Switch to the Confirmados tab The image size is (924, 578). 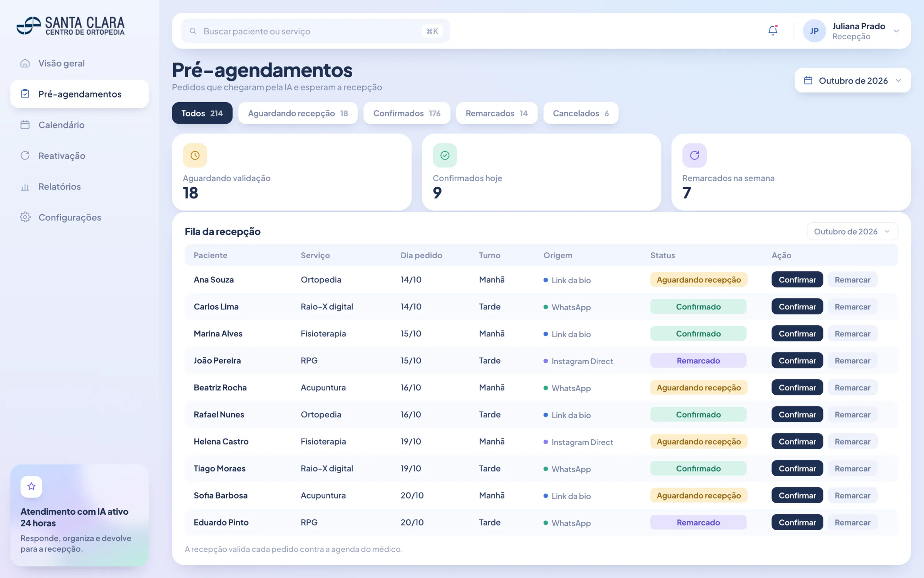point(407,113)
